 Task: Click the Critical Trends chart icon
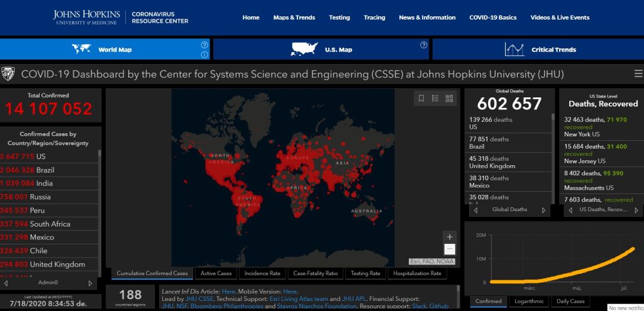click(514, 49)
